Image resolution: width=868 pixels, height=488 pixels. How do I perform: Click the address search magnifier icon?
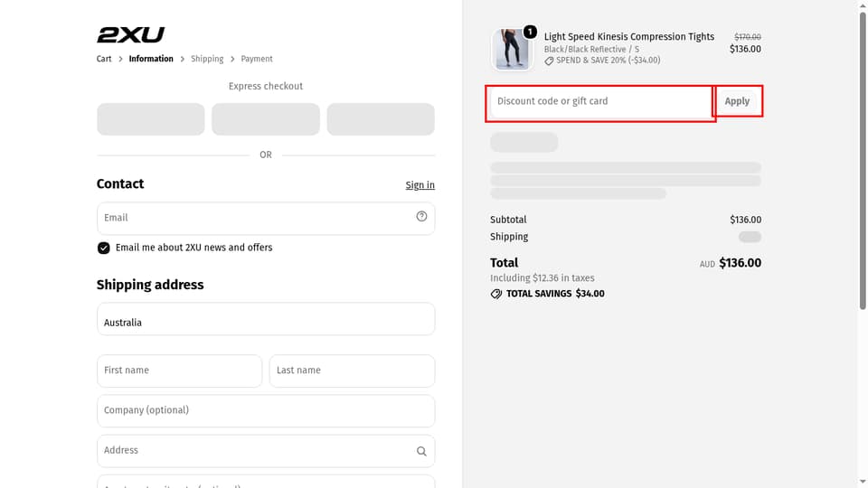(x=422, y=452)
